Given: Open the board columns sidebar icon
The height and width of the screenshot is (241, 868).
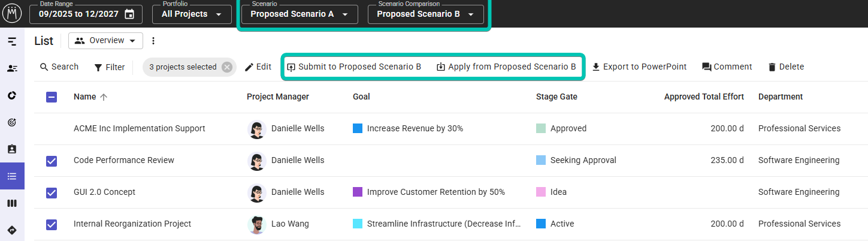Looking at the screenshot, I should coord(12,203).
